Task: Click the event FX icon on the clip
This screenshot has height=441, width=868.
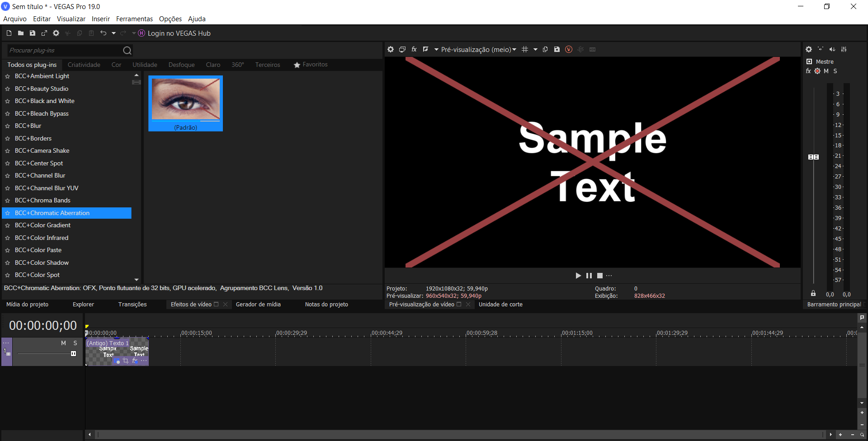Action: click(x=135, y=361)
